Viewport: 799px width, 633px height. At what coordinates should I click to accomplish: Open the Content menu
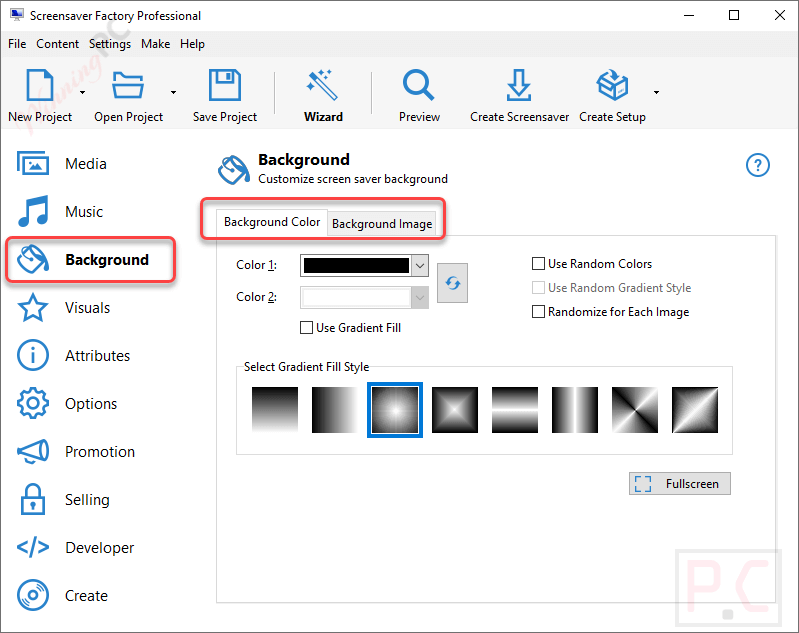pos(57,44)
